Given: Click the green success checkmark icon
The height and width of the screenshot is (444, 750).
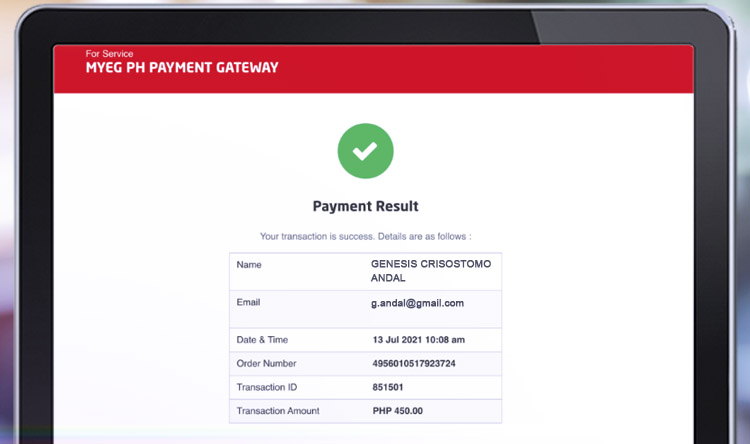Looking at the screenshot, I should click(x=365, y=151).
